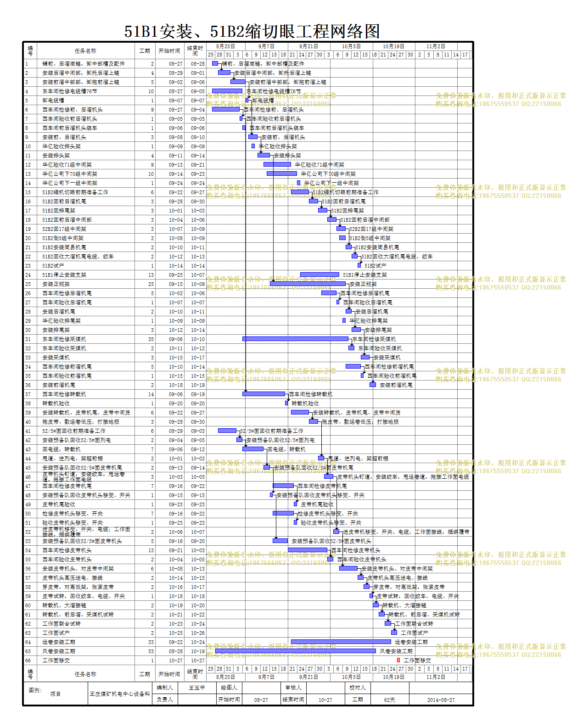Viewport: 566px width, 728px height.
Task: Click the top timeline date 9月21日
Action: click(x=309, y=46)
